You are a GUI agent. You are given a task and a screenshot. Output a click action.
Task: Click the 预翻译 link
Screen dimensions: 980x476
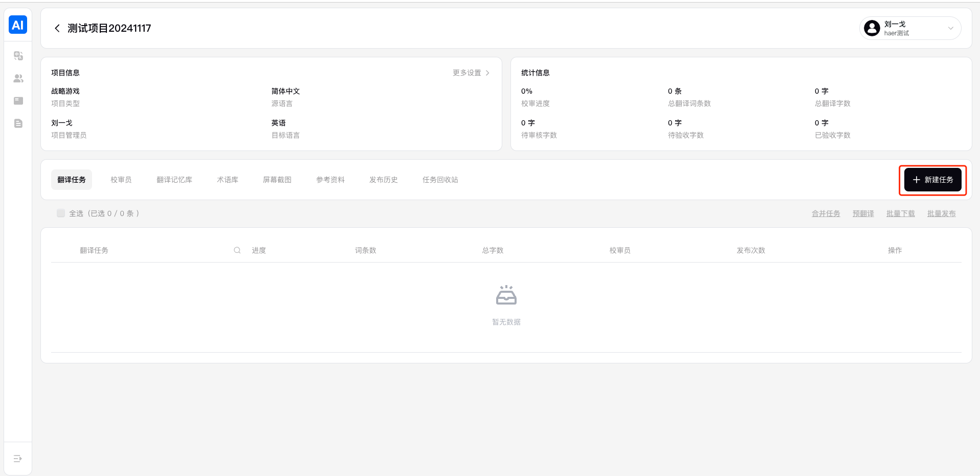coord(863,213)
